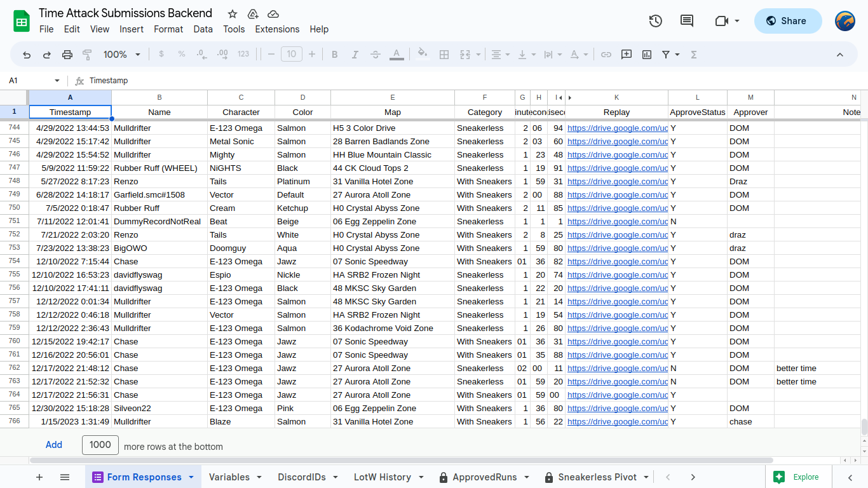Insert a chart from toolbar
Viewport: 868px width, 488px height.
647,55
